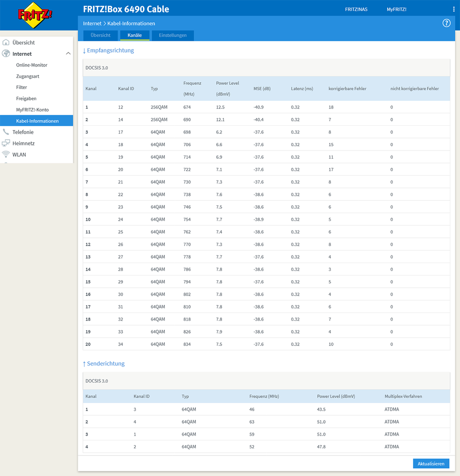Click the Internet breadcrumb link
This screenshot has width=460, height=476.
pos(92,23)
